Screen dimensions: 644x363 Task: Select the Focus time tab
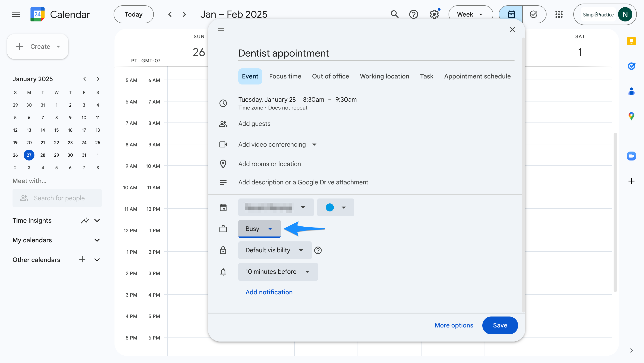click(285, 76)
